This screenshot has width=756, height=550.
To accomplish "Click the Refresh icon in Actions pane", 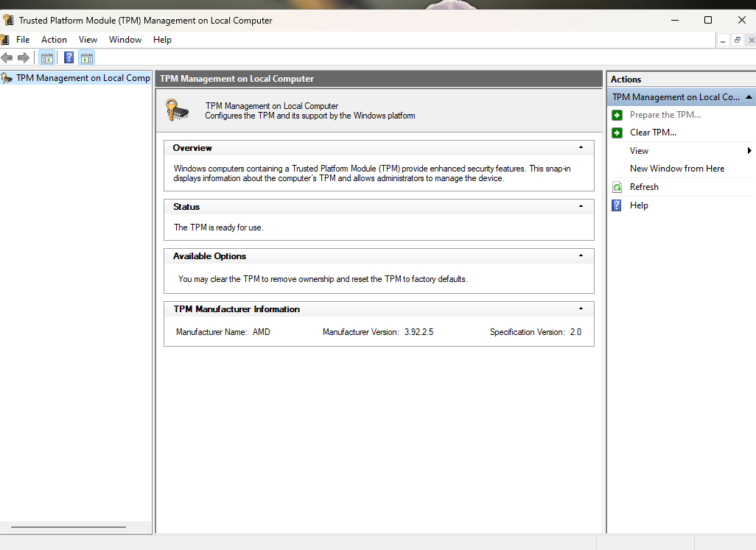I will click(x=617, y=187).
